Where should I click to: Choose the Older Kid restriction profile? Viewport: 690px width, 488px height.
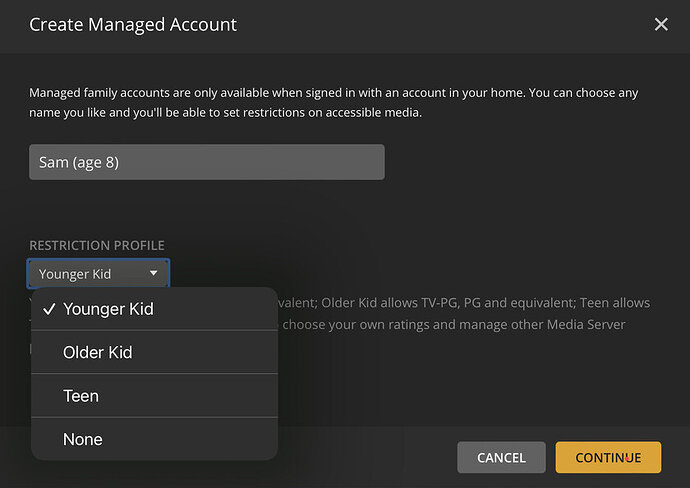coord(98,352)
